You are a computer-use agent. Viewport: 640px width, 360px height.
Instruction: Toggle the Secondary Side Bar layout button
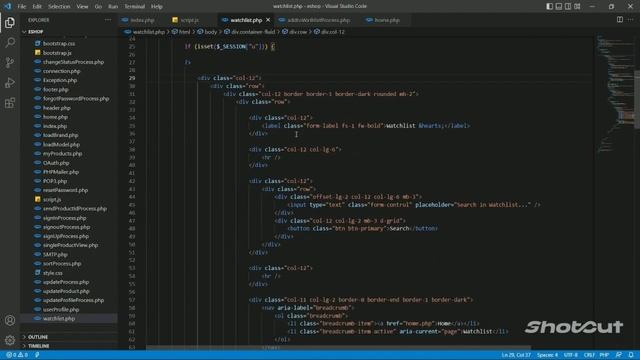coord(568,6)
